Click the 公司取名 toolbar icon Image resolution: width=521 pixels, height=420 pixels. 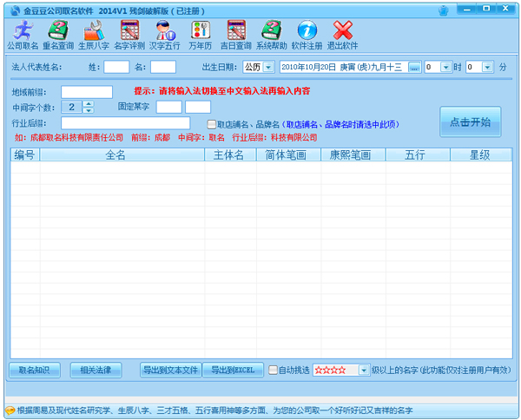23,34
